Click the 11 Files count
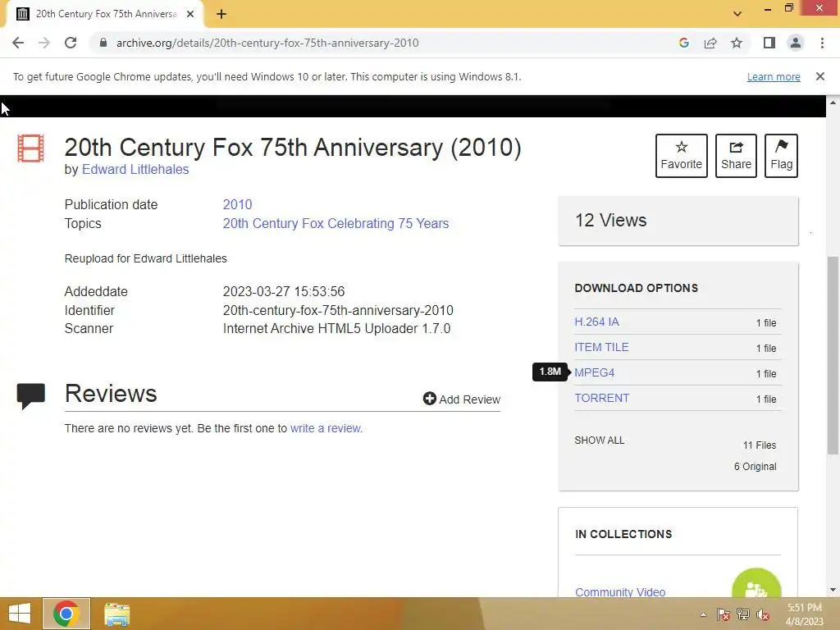Viewport: 840px width, 630px height. click(759, 445)
